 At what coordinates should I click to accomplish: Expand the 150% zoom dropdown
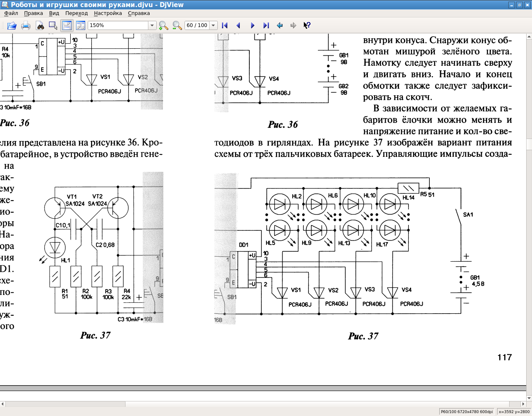coord(152,25)
